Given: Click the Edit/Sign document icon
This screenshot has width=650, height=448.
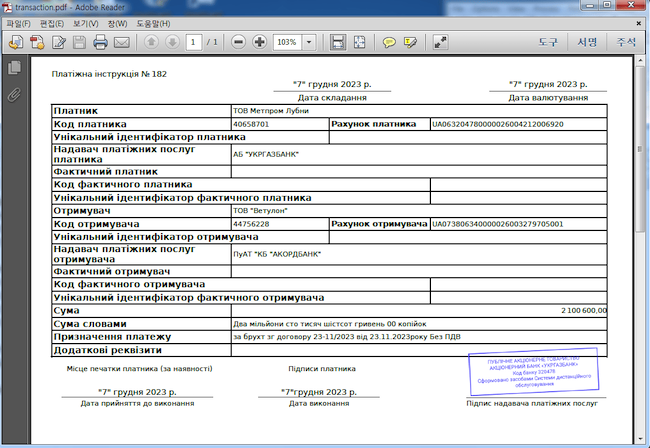Looking at the screenshot, I should click(x=59, y=42).
